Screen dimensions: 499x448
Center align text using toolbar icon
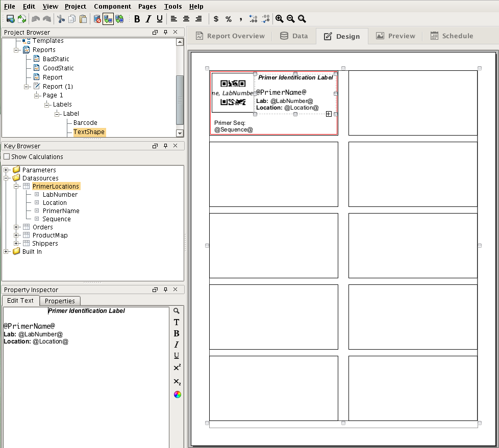(186, 19)
